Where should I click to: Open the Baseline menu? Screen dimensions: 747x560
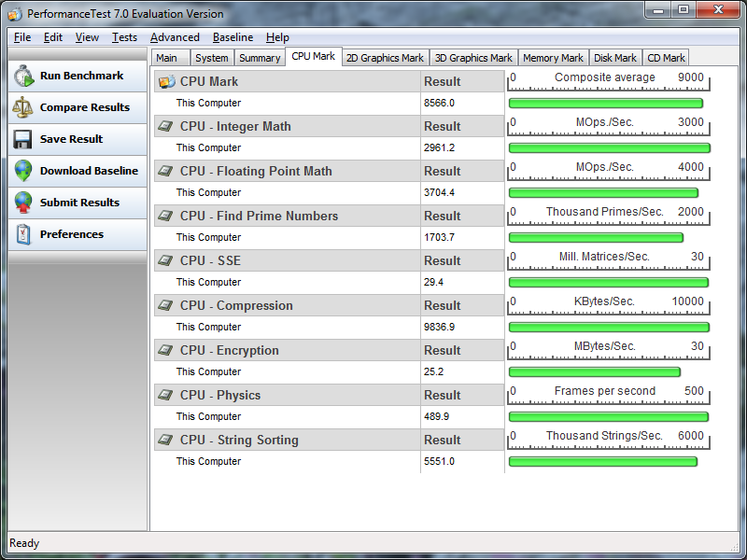pyautogui.click(x=233, y=37)
